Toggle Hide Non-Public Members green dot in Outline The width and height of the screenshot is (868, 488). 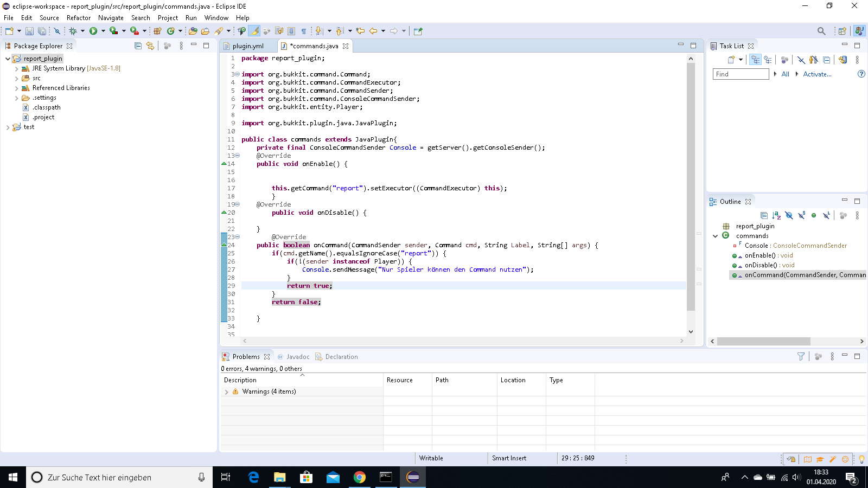[814, 215]
